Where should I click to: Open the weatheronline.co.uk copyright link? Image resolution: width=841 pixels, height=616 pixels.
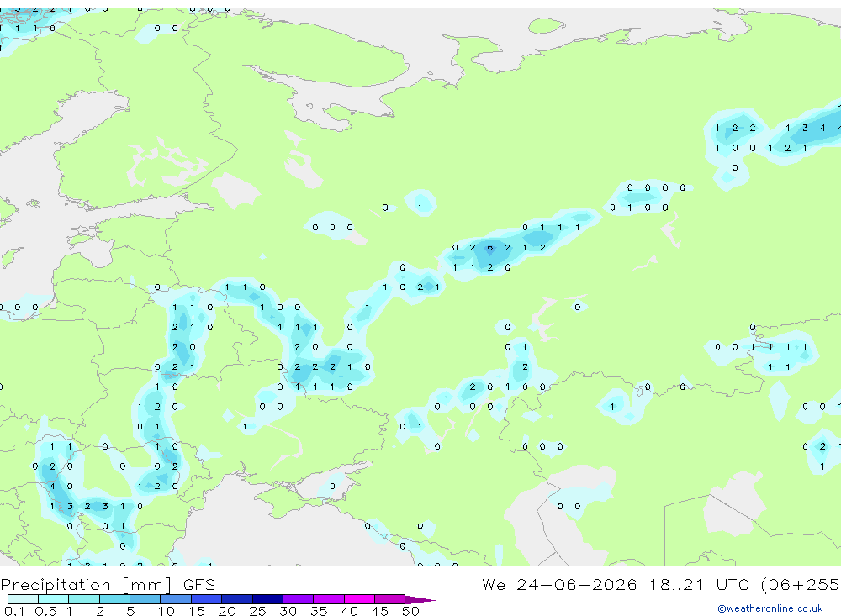click(770, 608)
